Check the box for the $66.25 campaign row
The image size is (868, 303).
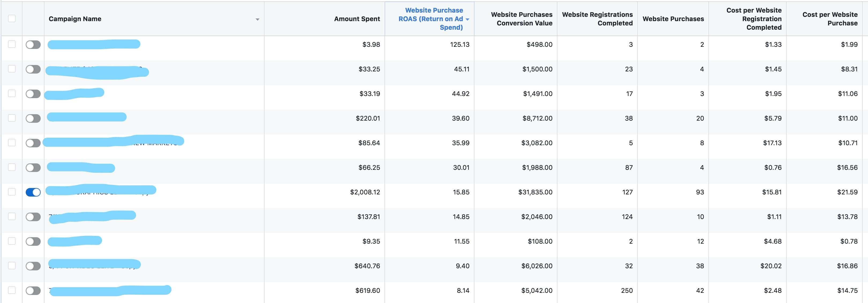point(12,167)
